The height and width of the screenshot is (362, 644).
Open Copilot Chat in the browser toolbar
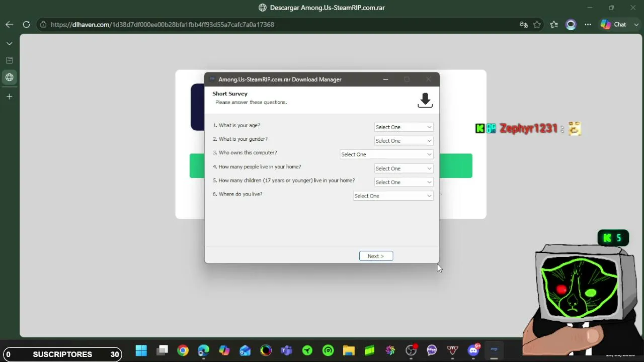[x=613, y=24]
